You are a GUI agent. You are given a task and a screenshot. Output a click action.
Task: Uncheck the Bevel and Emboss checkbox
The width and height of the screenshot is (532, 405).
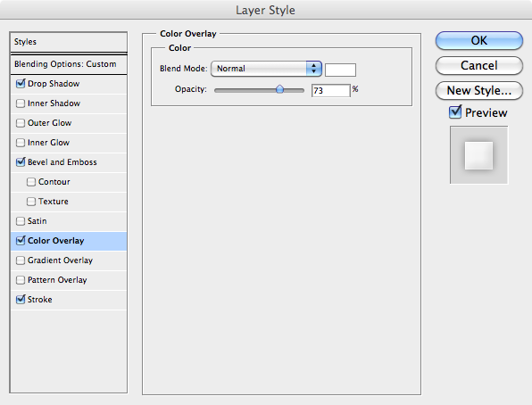point(21,162)
